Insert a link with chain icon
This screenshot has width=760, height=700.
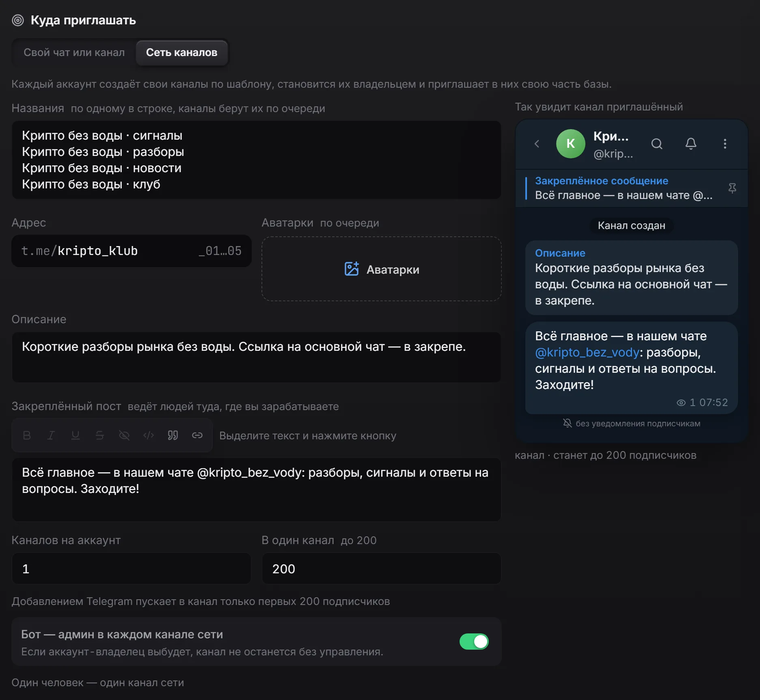[197, 435]
